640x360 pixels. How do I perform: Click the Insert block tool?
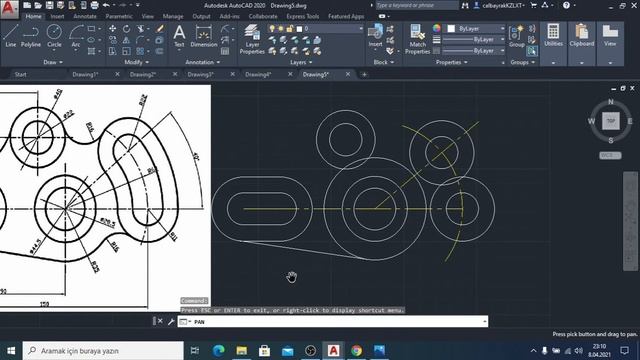(375, 36)
